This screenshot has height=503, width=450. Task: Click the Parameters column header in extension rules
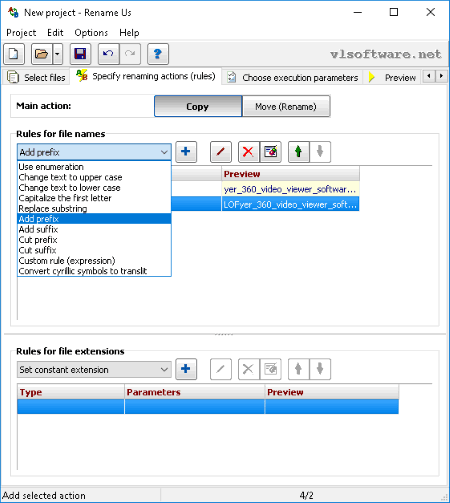click(x=195, y=392)
